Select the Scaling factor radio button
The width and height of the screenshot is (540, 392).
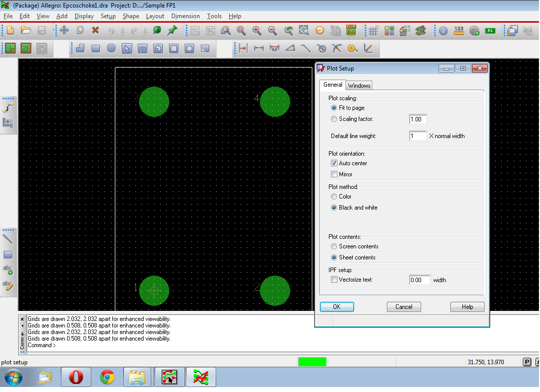click(333, 119)
